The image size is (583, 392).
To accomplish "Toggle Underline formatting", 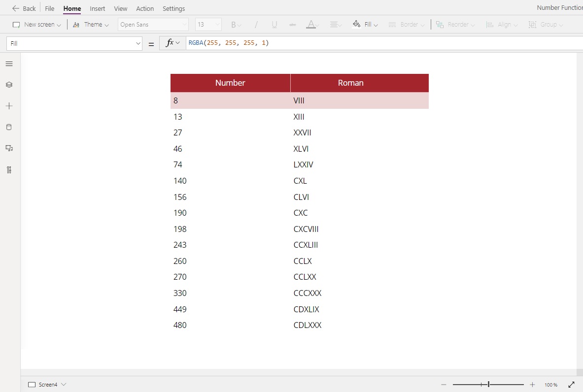I will pyautogui.click(x=274, y=25).
